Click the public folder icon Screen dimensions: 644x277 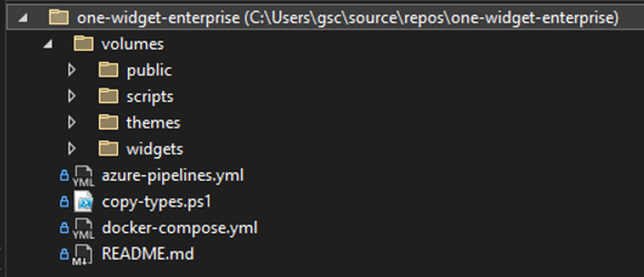tap(109, 70)
